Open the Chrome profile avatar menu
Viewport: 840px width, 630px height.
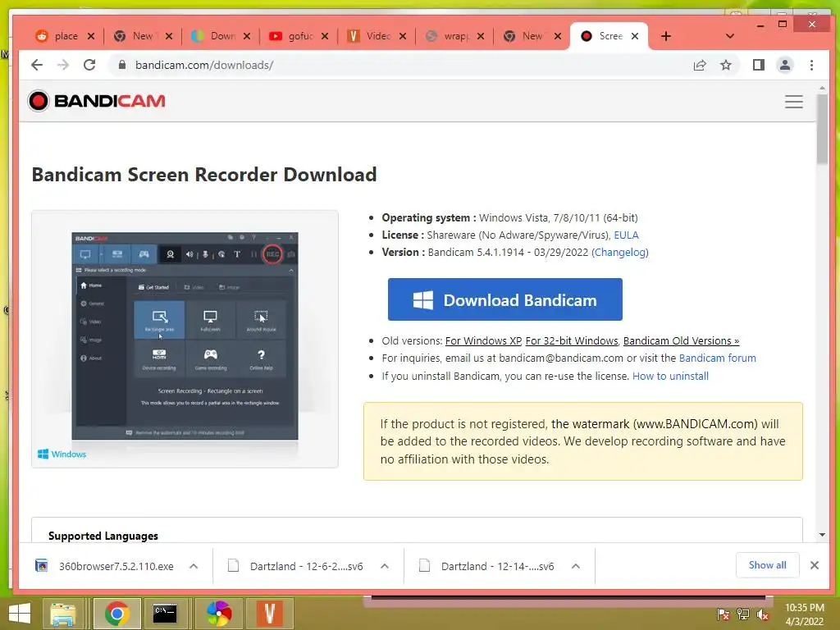tap(785, 65)
